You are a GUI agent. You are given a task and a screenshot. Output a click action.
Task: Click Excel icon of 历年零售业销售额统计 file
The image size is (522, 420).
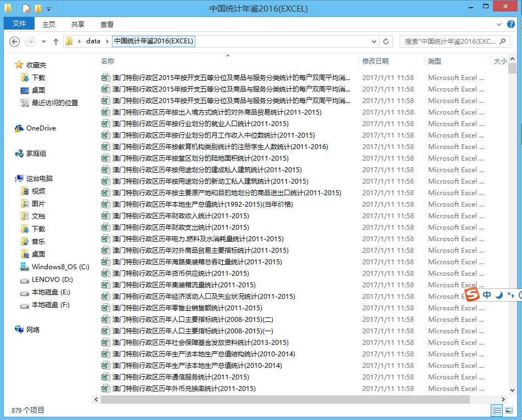tap(105, 308)
